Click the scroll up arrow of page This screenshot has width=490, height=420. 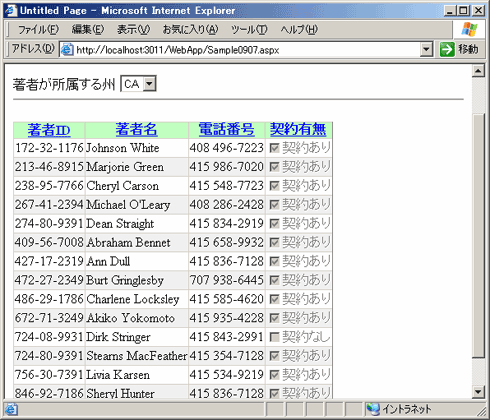coord(478,71)
